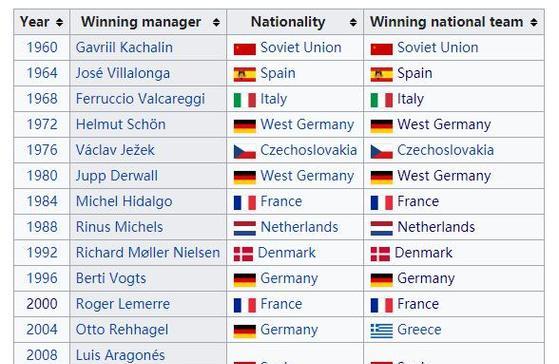
Task: Follow the Helmut Schön link
Action: coord(120,124)
